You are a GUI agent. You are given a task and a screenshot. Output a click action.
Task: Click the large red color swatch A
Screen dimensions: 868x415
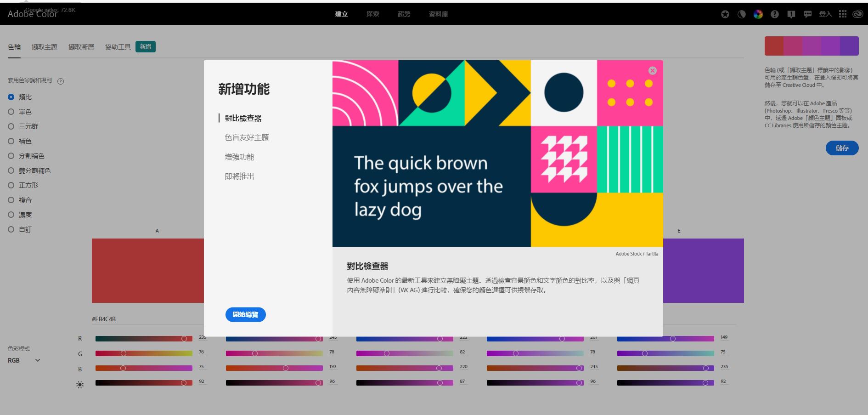pos(148,271)
